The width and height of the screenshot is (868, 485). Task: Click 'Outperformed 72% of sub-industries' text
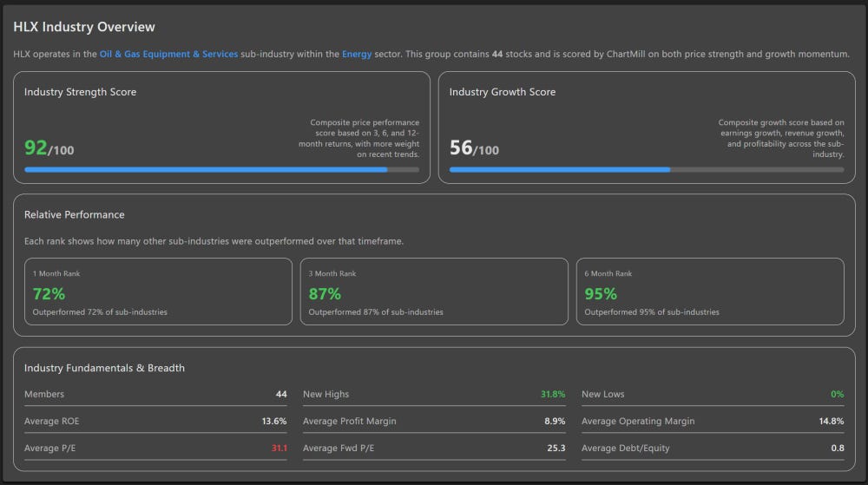[x=100, y=311]
